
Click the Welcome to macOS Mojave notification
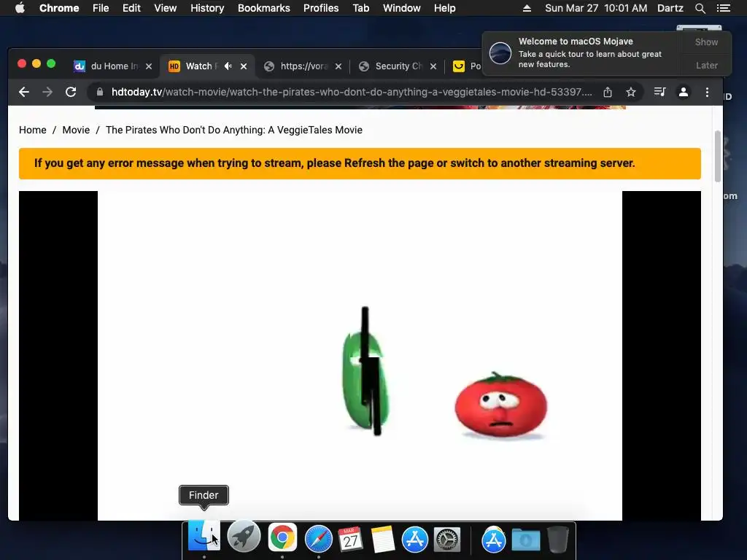pos(582,52)
